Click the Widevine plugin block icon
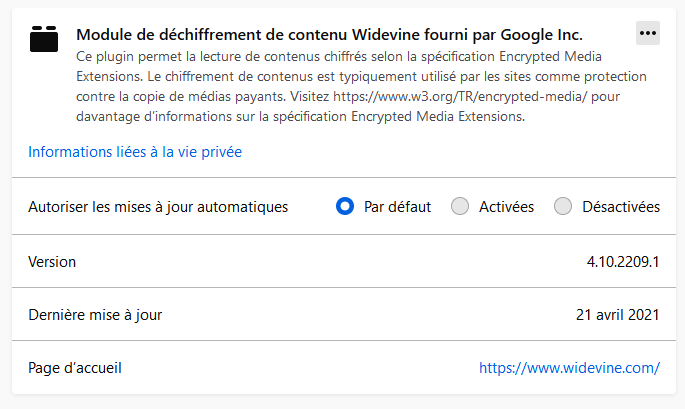The image size is (685, 409). pyautogui.click(x=44, y=36)
